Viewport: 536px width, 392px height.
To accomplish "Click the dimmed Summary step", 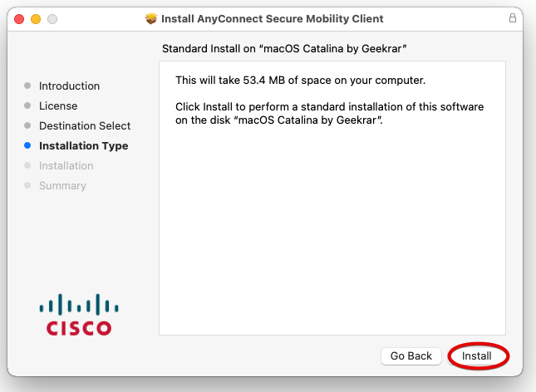I will point(62,186).
